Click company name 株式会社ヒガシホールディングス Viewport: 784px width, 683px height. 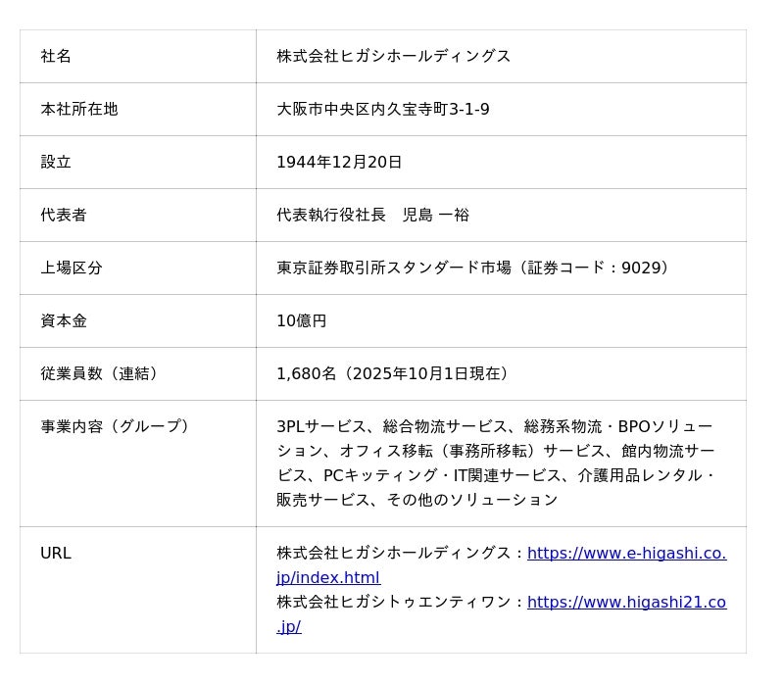click(x=393, y=57)
